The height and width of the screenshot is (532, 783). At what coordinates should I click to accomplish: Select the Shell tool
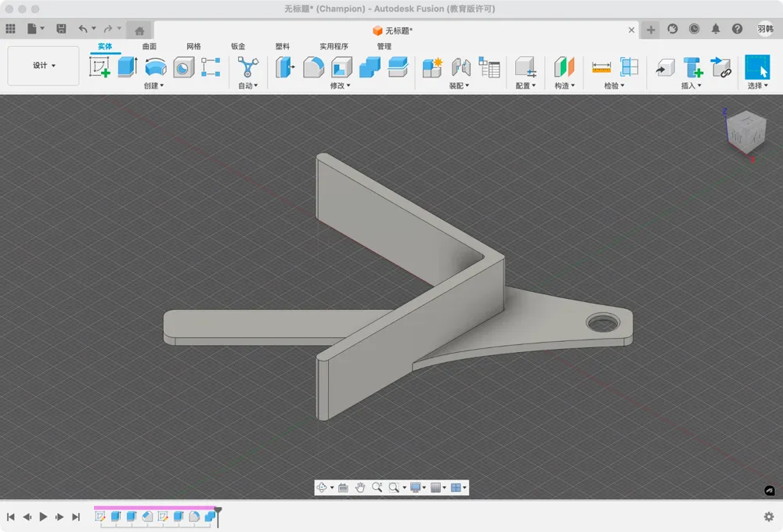pos(341,67)
